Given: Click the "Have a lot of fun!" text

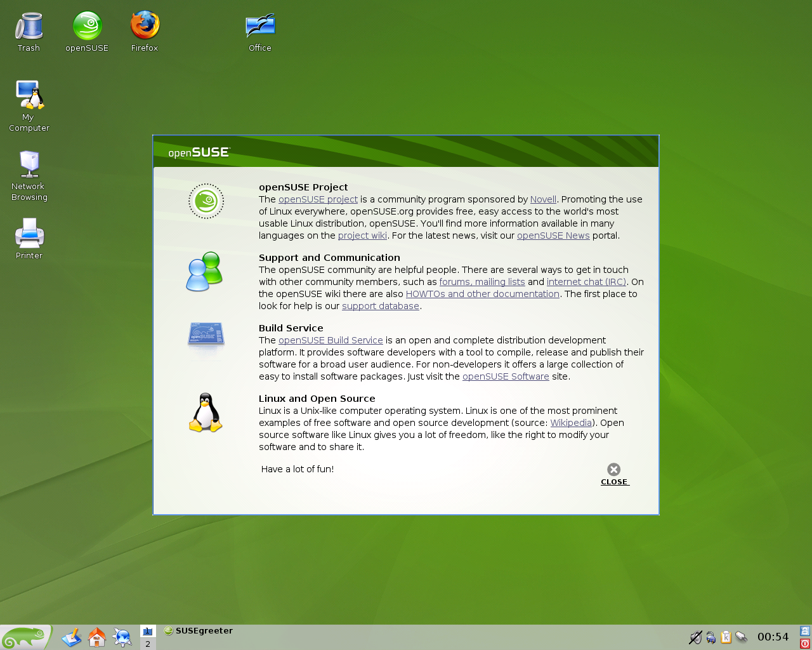Looking at the screenshot, I should [x=298, y=469].
